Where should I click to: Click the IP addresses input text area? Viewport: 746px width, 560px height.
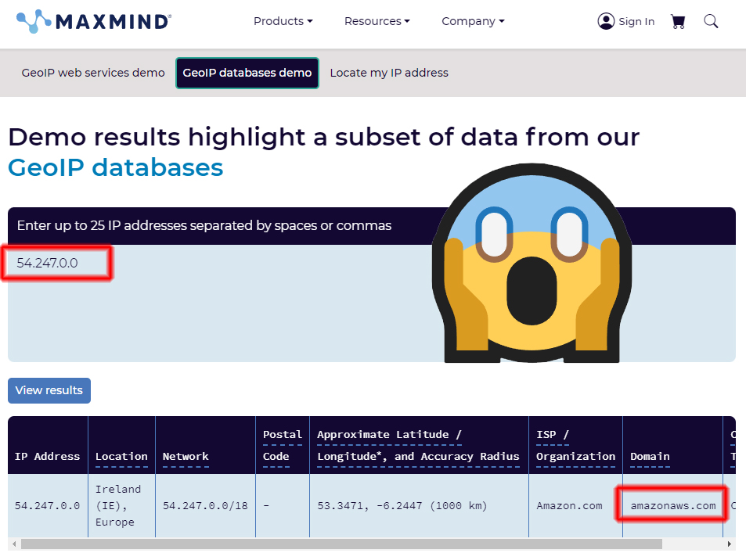[x=219, y=313]
